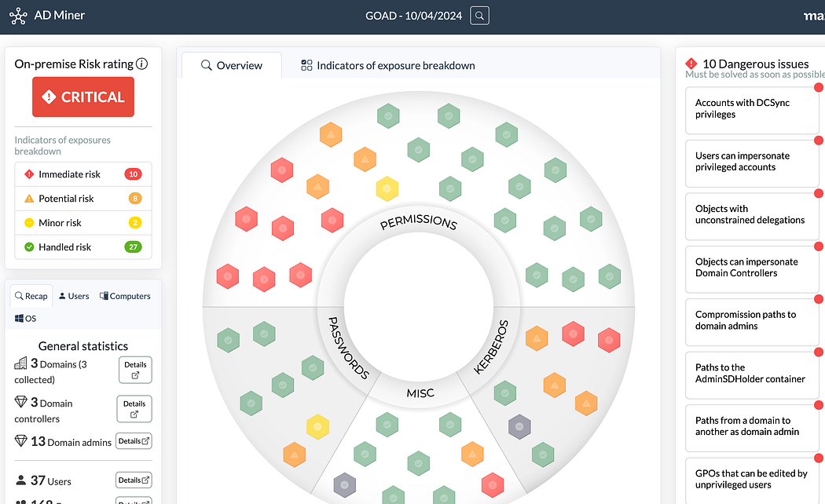The height and width of the screenshot is (504, 825).
Task: Select the Handled risk row
Action: [x=83, y=247]
